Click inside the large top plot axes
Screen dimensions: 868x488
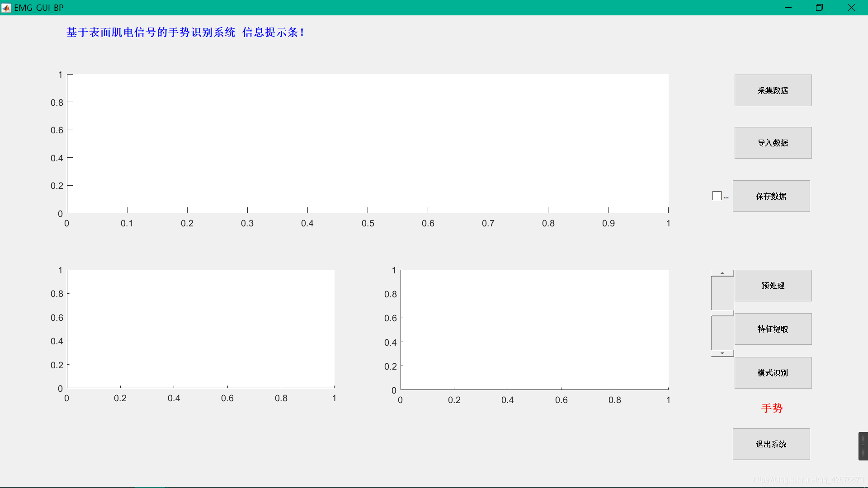coord(368,144)
